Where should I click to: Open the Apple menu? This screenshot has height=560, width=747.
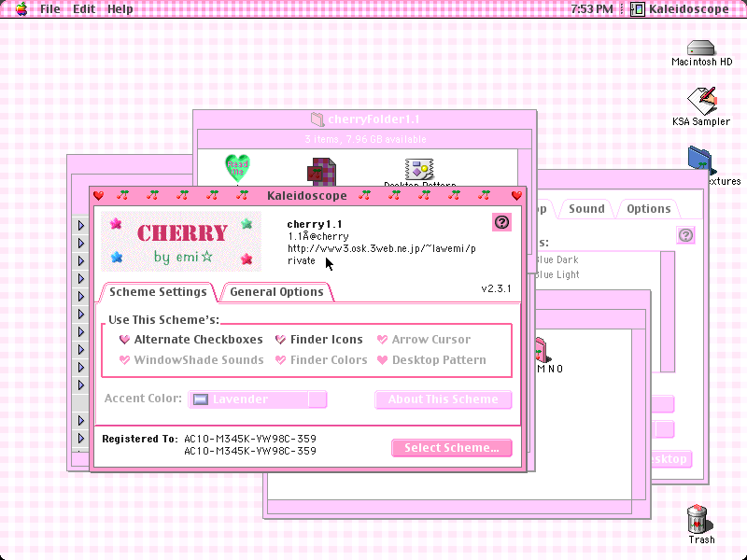(21, 8)
